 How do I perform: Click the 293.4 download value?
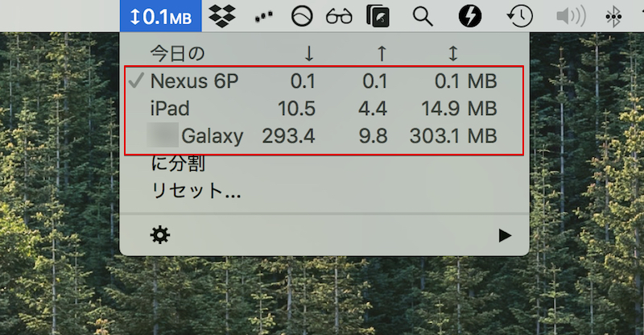[289, 136]
